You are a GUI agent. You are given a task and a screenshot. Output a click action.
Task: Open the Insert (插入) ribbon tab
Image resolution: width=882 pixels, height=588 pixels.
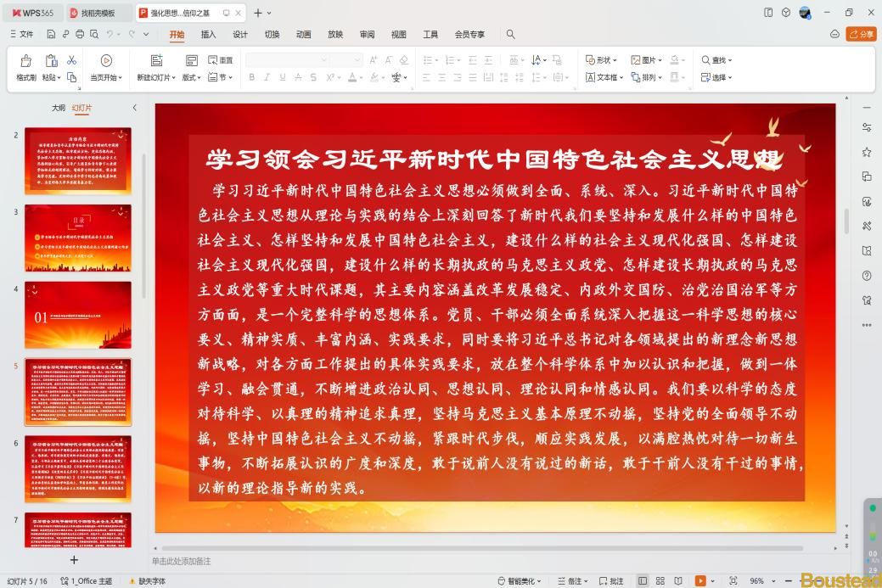point(208,35)
